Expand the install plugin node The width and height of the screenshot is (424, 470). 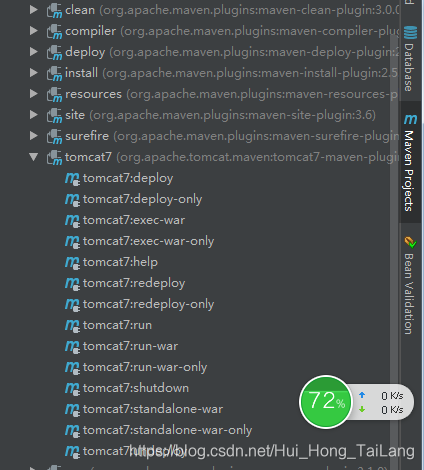[x=34, y=73]
